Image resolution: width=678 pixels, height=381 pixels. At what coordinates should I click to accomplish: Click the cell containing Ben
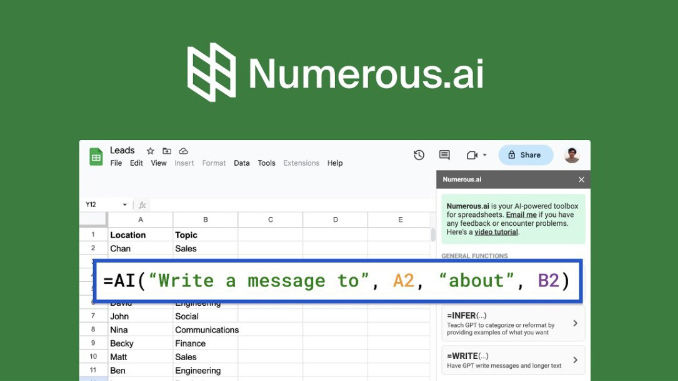coord(141,371)
